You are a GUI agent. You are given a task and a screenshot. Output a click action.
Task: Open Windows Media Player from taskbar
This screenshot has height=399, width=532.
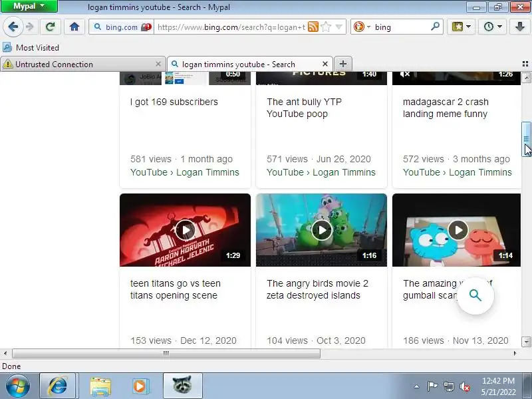tap(140, 386)
